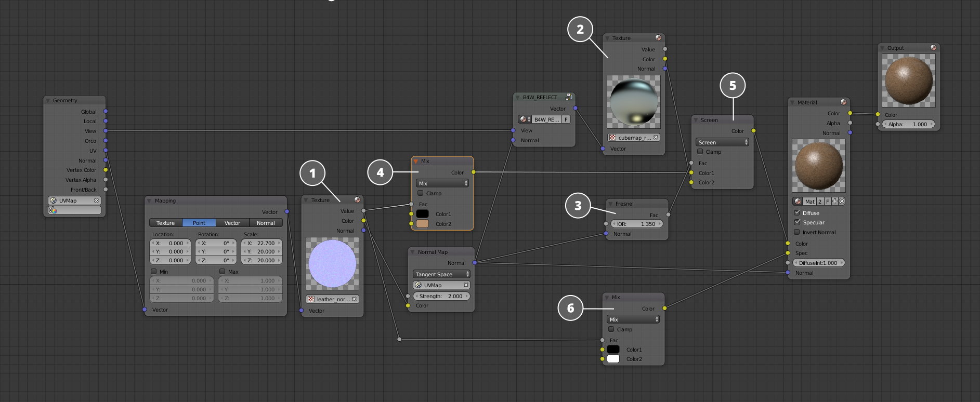Click the B4W_REFLECT node group icon
The image size is (980, 402).
pos(569,97)
